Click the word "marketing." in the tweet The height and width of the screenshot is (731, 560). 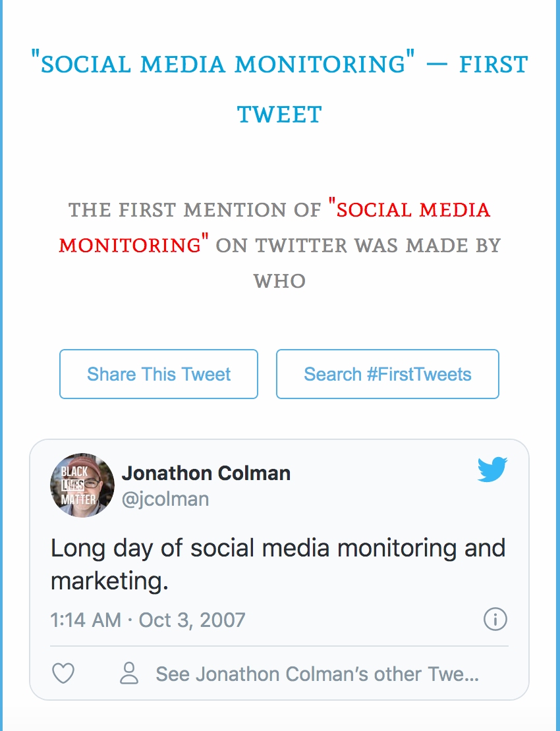tap(110, 582)
